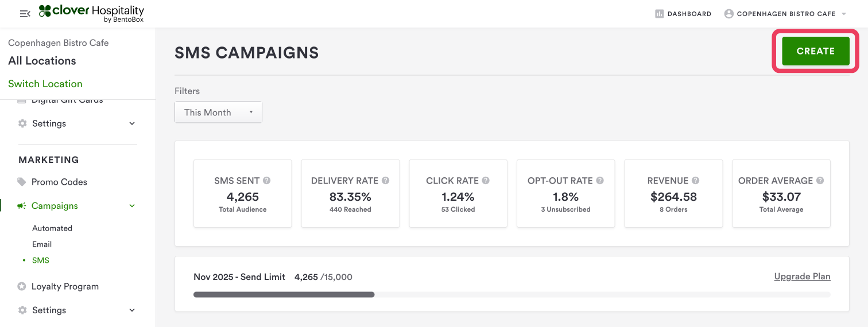Click the Opt-Out Rate help icon
The image size is (868, 327).
(x=600, y=181)
